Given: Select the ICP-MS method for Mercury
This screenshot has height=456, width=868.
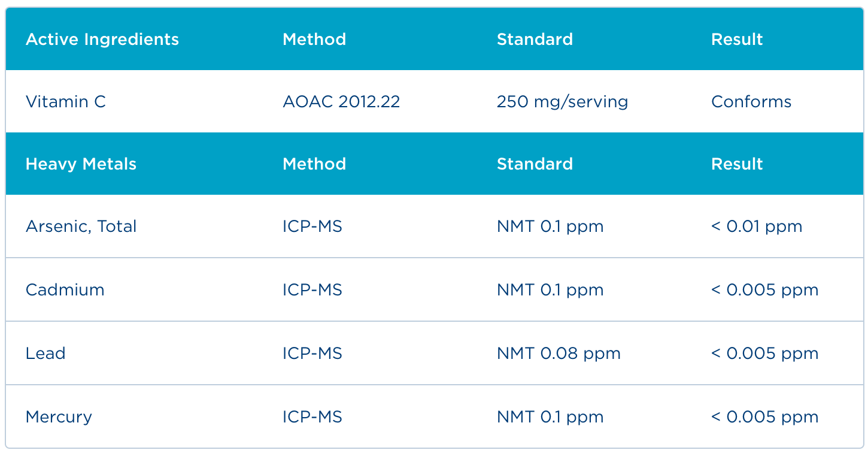Looking at the screenshot, I should pyautogui.click(x=312, y=417).
